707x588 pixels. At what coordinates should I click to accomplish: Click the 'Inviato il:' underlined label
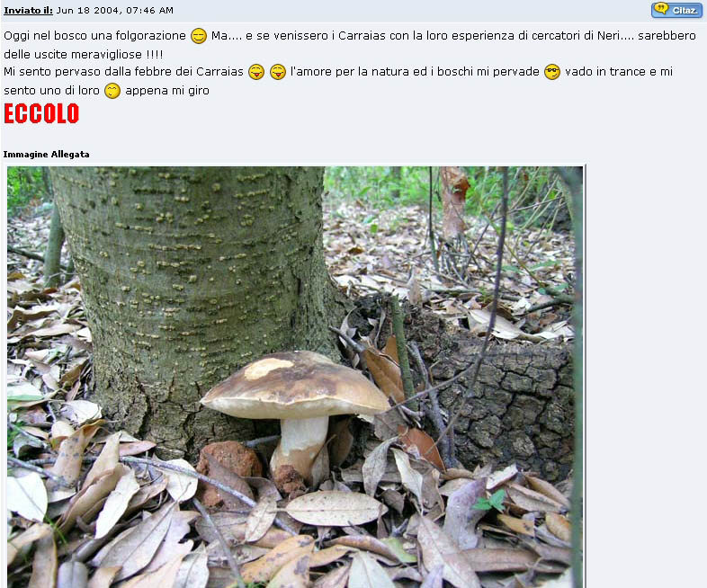click(x=29, y=10)
